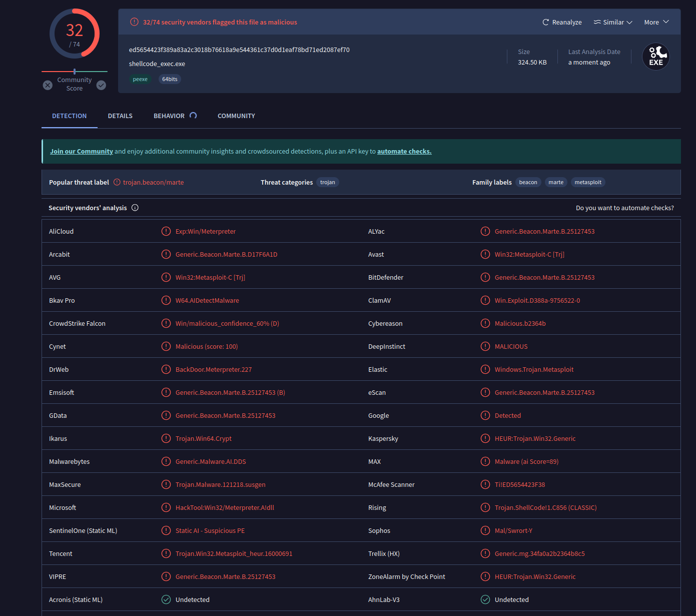Click the Last Analysis Date value
This screenshot has width=696, height=616.
tap(589, 62)
